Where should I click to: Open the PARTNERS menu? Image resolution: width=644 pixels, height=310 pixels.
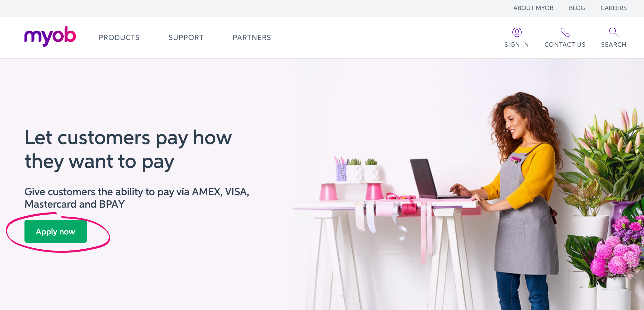[x=252, y=38]
